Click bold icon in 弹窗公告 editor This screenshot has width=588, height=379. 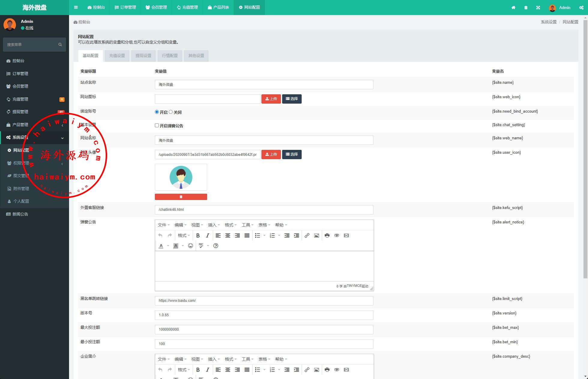(198, 235)
